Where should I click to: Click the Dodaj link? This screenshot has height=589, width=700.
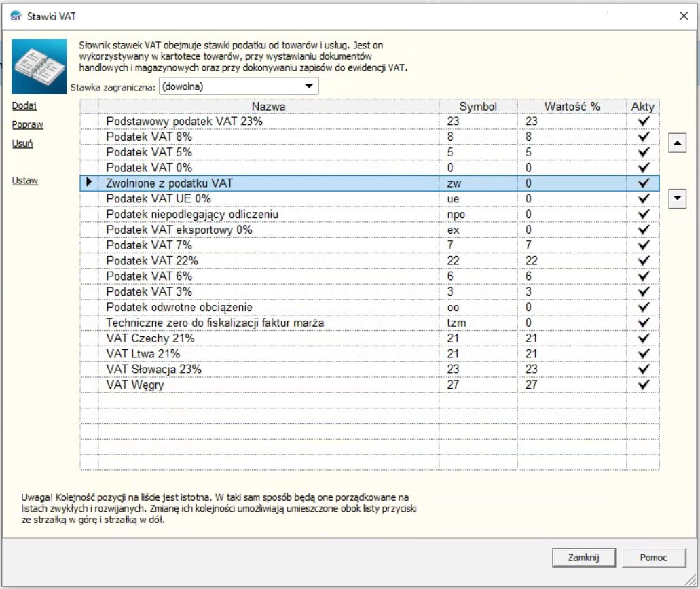pyautogui.click(x=24, y=105)
